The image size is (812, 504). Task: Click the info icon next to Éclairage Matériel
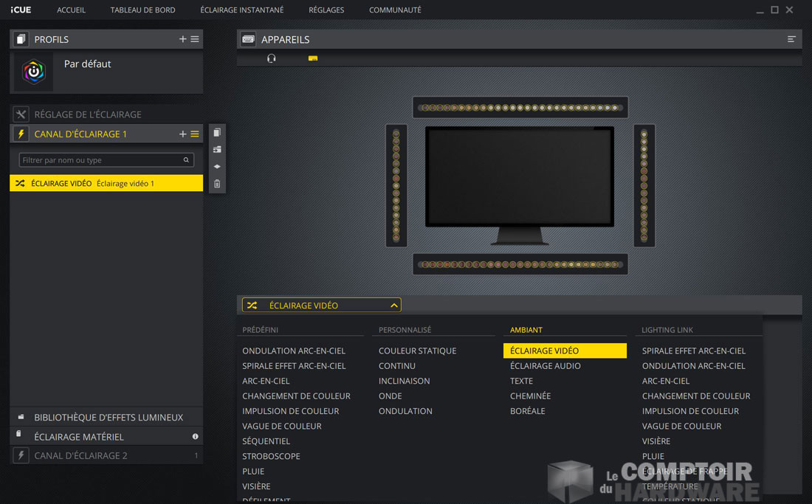[x=195, y=437]
